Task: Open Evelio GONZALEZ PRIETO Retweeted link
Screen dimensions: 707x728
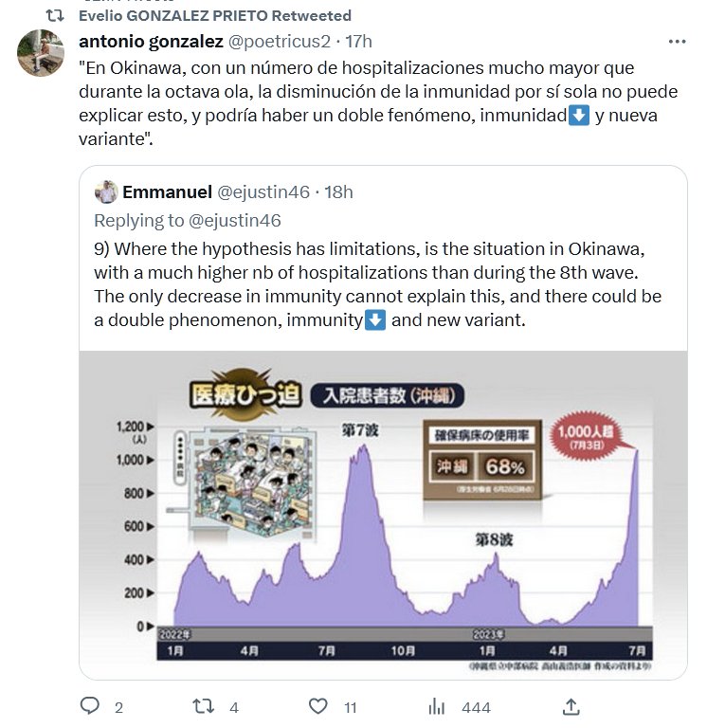Action: click(214, 16)
